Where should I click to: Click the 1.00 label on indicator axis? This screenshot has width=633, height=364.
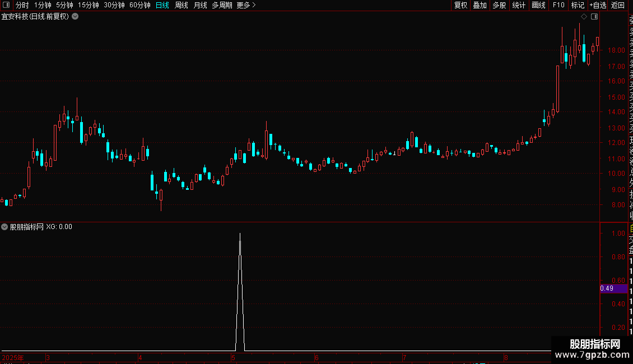pyautogui.click(x=618, y=234)
